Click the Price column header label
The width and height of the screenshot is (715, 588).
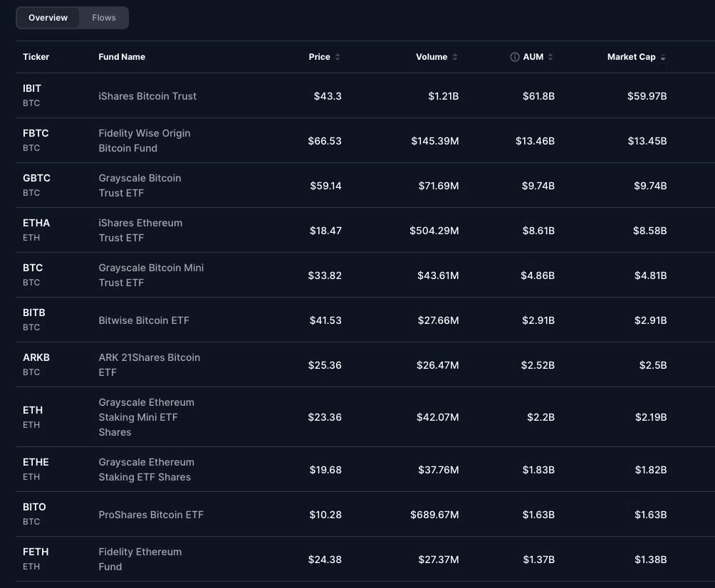[x=319, y=57]
